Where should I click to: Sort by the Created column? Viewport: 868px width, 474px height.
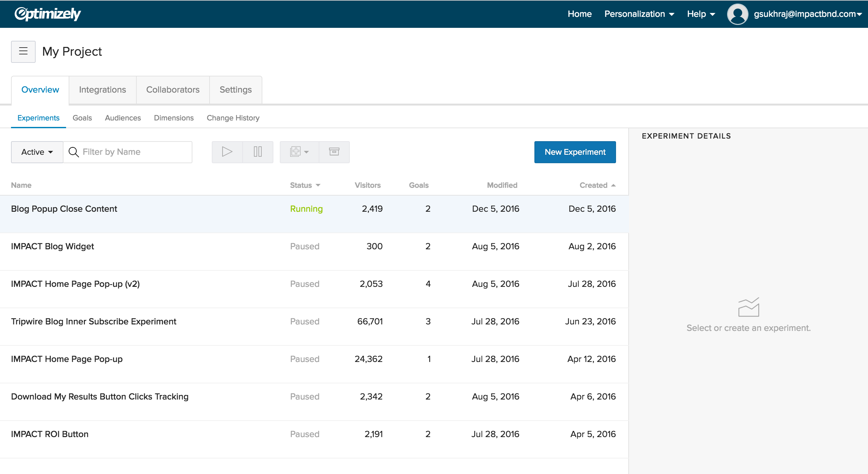(598, 185)
